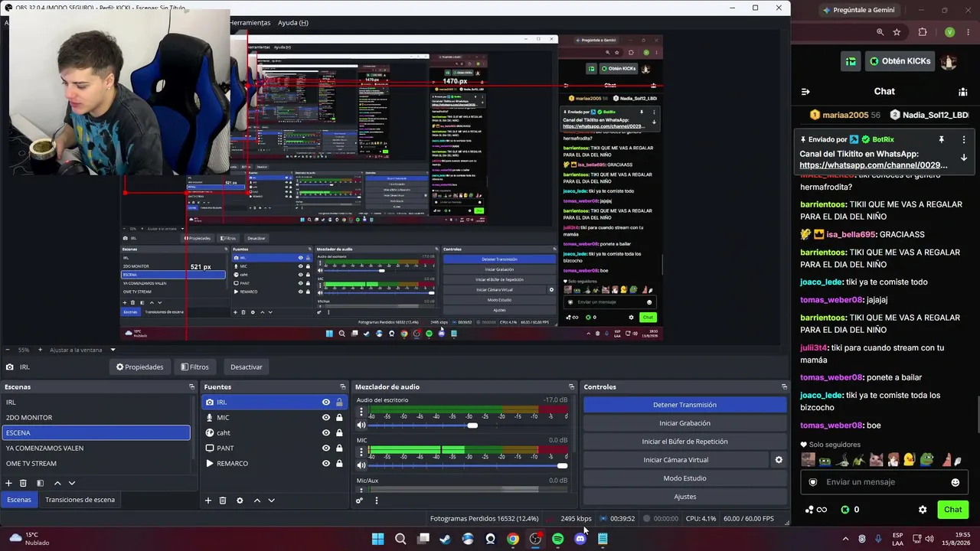This screenshot has width=980, height=551.
Task: Show chat users list icon
Action: 962,92
